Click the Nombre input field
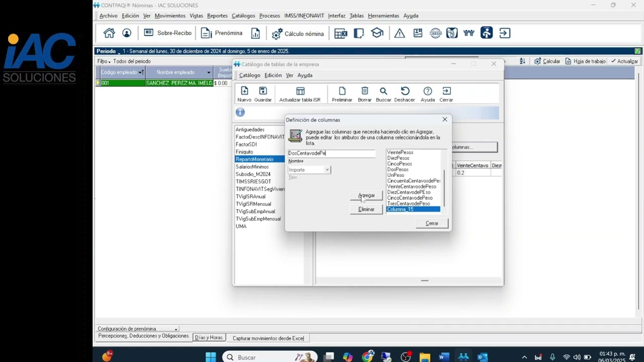The width and height of the screenshot is (644, 362). click(332, 153)
